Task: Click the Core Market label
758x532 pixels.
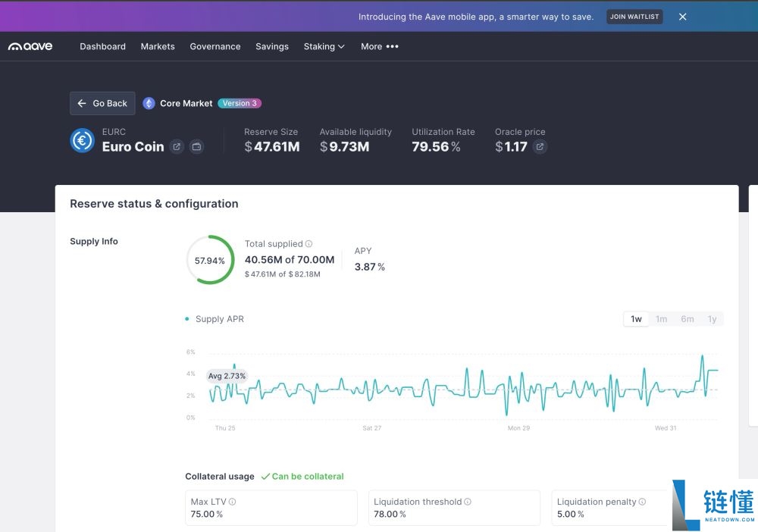Action: click(x=186, y=103)
